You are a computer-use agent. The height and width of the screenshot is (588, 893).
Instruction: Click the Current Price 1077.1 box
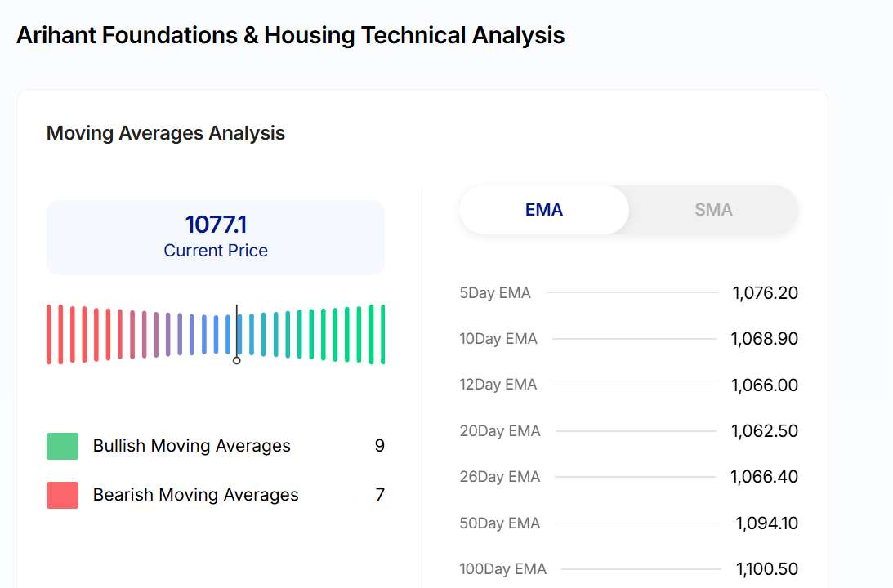(216, 237)
